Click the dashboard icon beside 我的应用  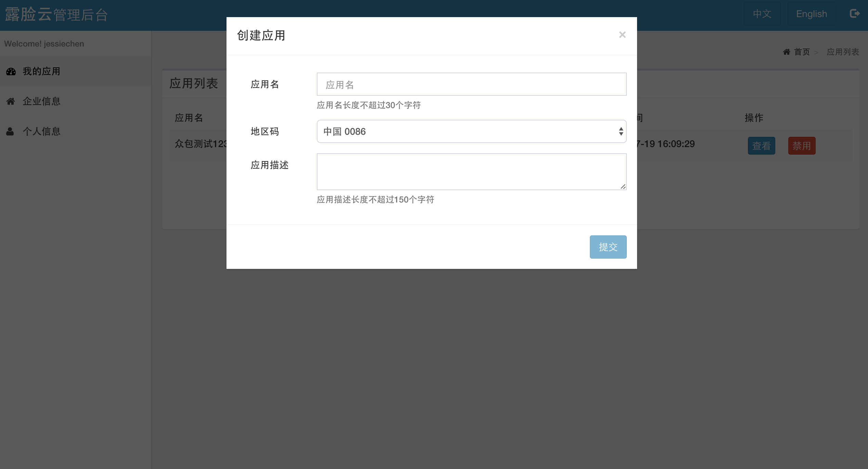11,71
